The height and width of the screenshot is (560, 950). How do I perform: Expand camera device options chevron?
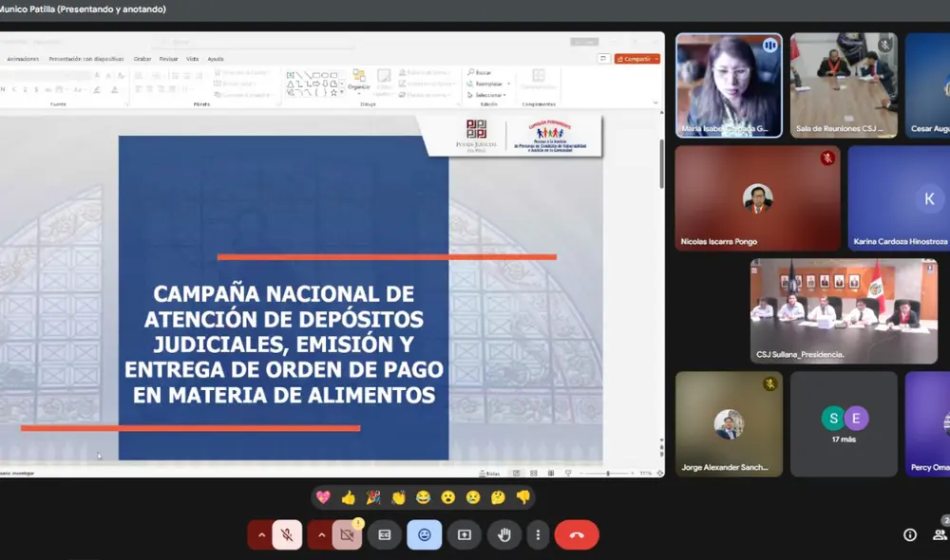(x=322, y=534)
